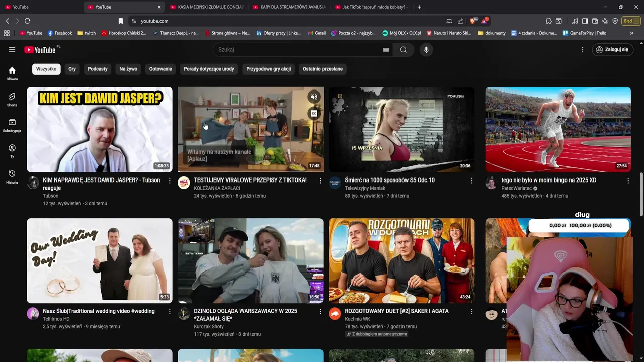Open options for Nasz Ślub wedding video

click(x=169, y=311)
